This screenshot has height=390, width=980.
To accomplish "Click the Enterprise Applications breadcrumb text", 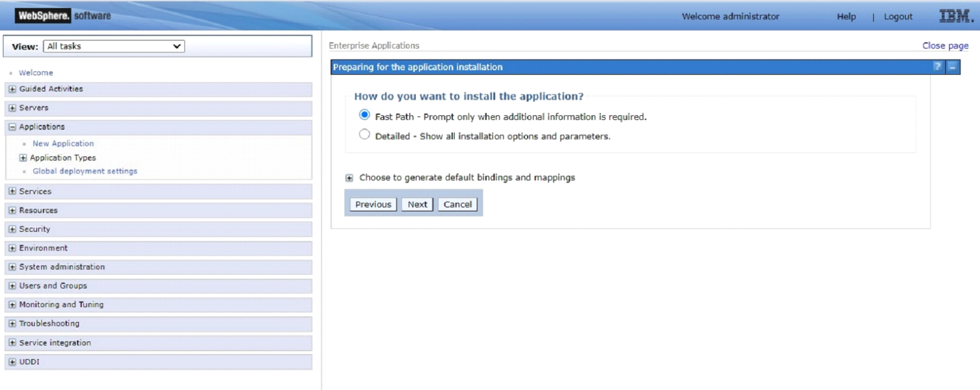I will 374,46.
